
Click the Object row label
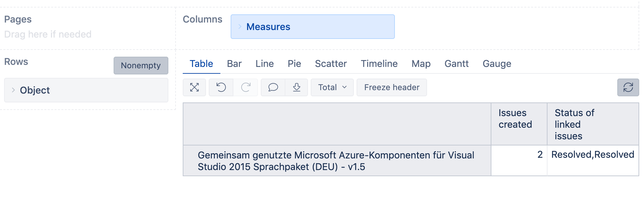click(35, 90)
